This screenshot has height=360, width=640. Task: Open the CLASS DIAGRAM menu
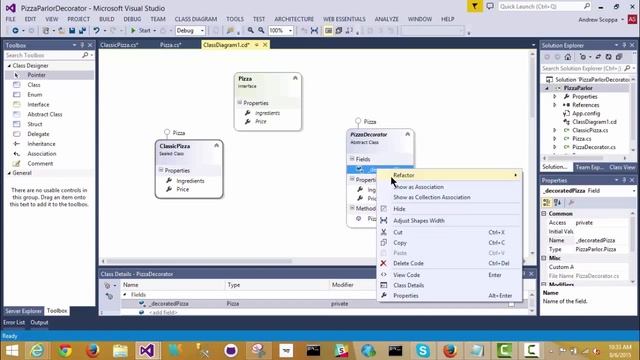(196, 19)
